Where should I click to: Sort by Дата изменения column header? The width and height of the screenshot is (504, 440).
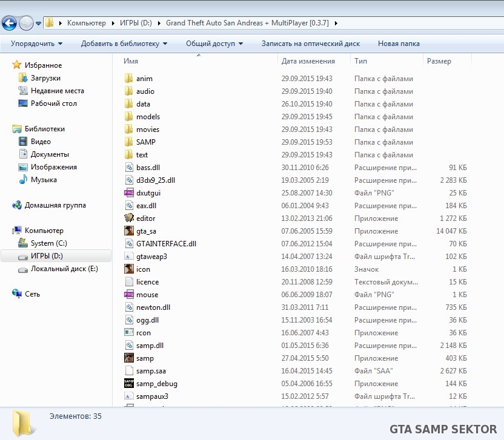308,61
